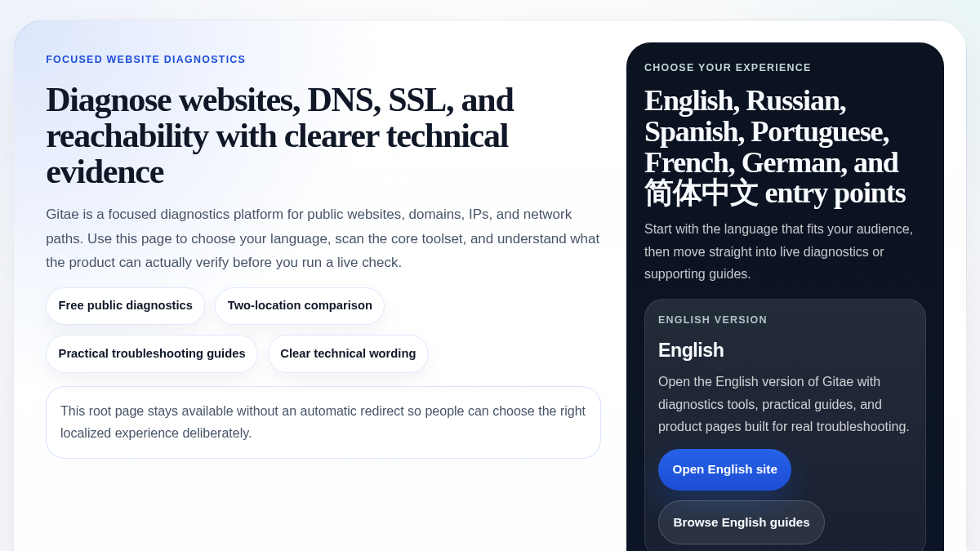Screen dimensions: 980x551
Task: Click the ENGLISH VERSION label
Action: tap(713, 320)
